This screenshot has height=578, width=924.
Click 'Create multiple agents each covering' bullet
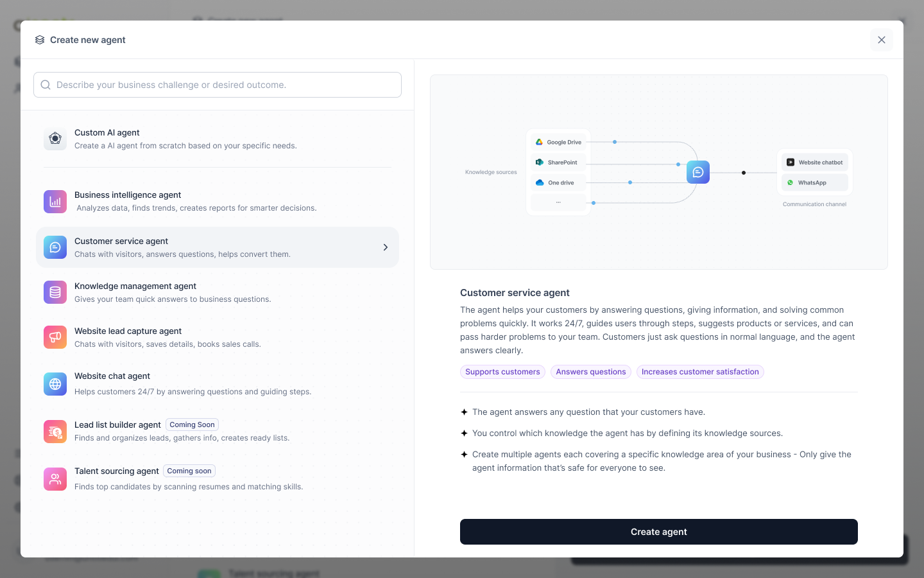pos(662,461)
